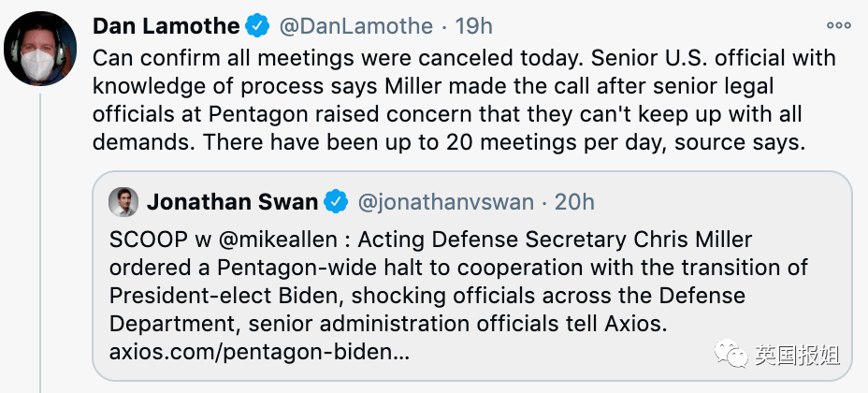Follow the axios.com/pentagon-biden link

point(259,352)
